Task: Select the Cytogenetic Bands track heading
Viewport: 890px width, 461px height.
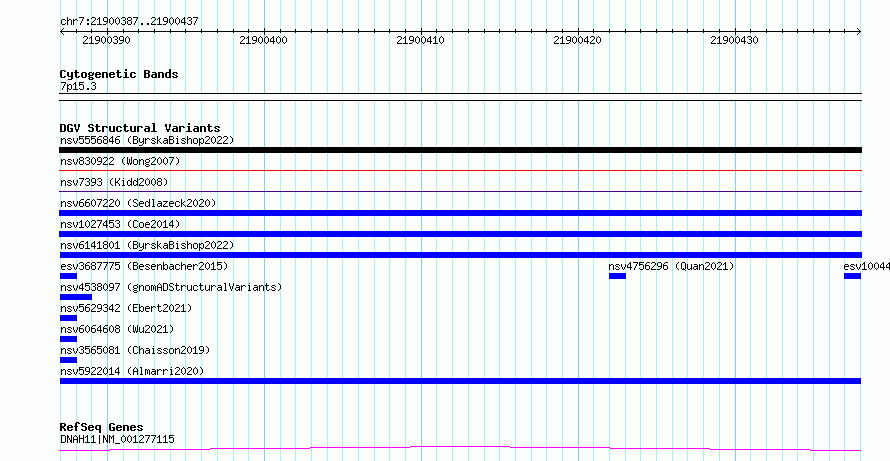Action: click(119, 74)
